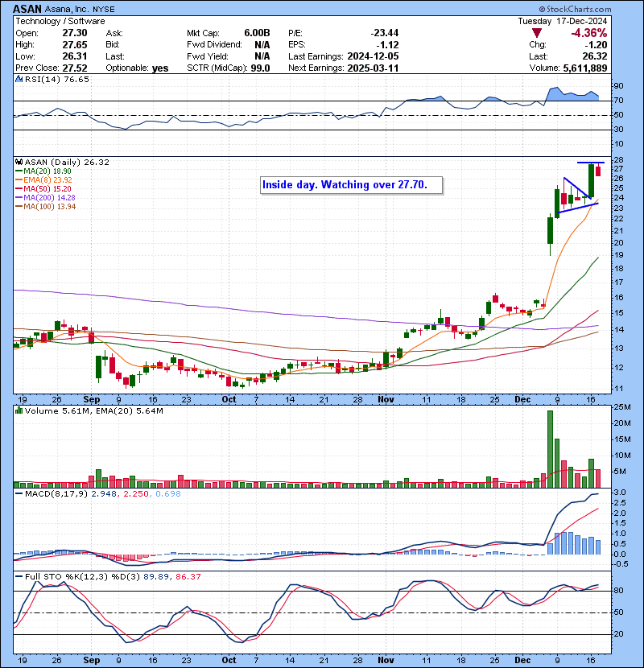The height and width of the screenshot is (668, 644).
Task: Click the EPS value -1.12
Action: click(x=388, y=45)
